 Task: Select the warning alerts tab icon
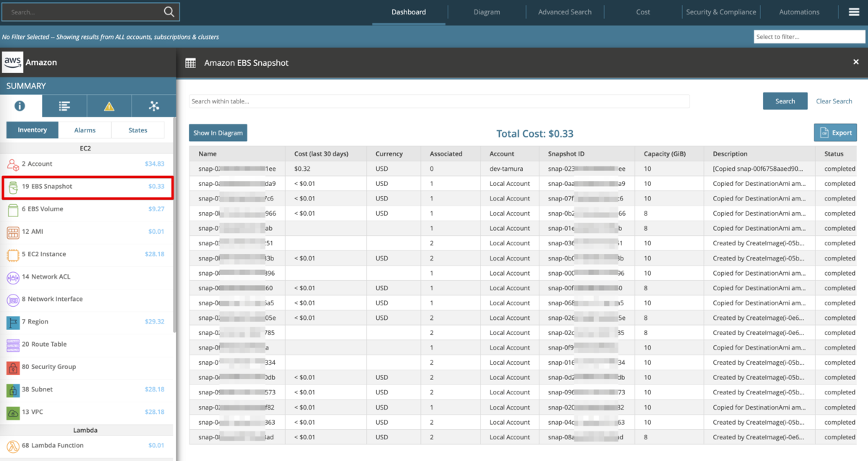pyautogui.click(x=109, y=106)
